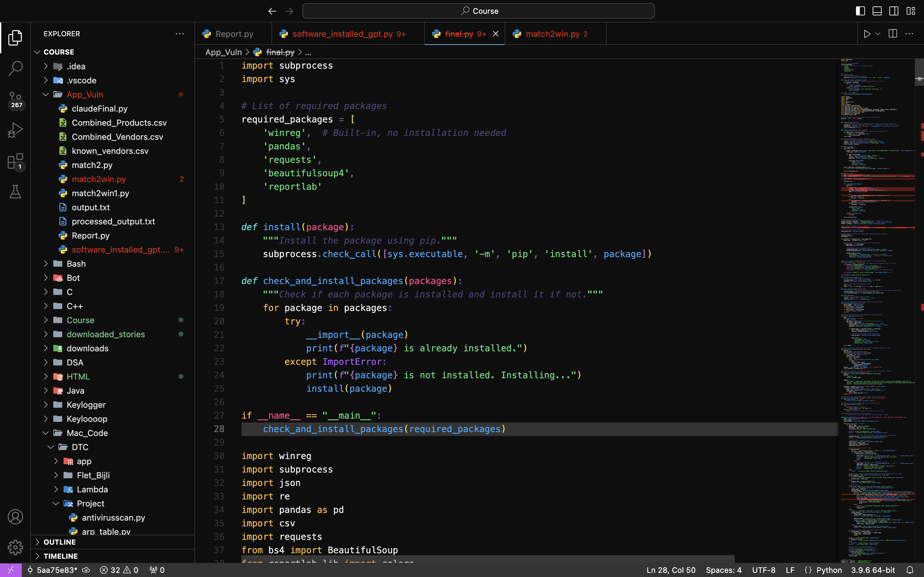
Task: Toggle the bottom panel visibility
Action: click(x=877, y=11)
